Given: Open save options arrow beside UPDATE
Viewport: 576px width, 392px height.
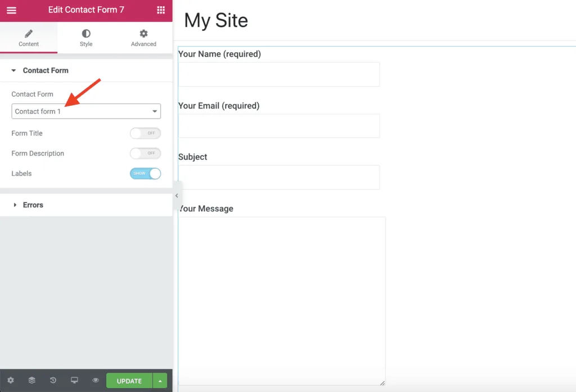Looking at the screenshot, I should [160, 381].
